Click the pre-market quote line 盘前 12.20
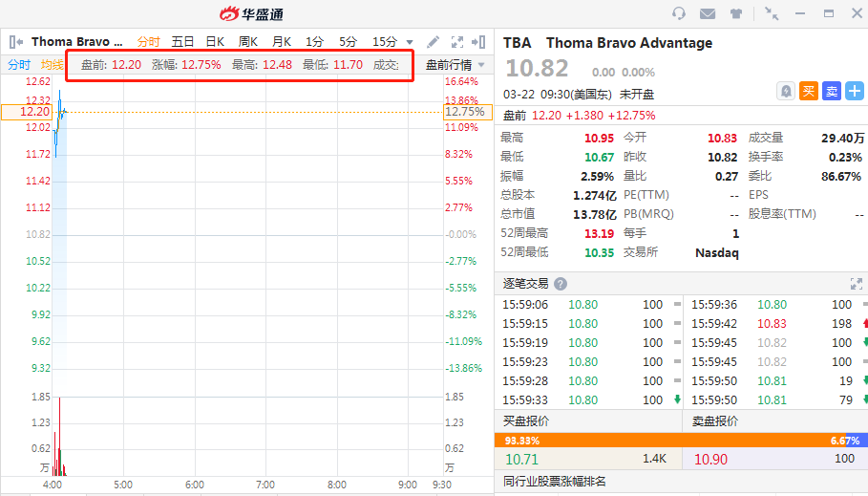 click(579, 116)
